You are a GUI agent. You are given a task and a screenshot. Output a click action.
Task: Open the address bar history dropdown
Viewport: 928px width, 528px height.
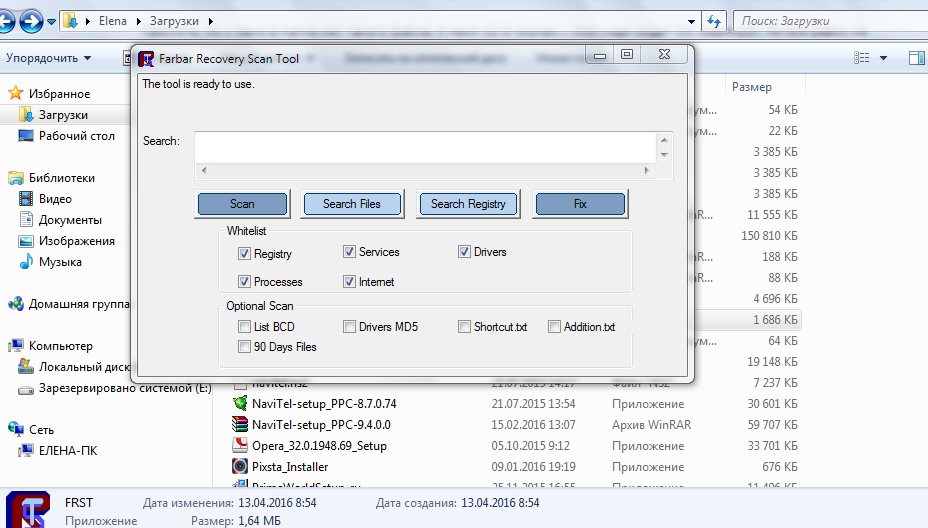pos(691,22)
